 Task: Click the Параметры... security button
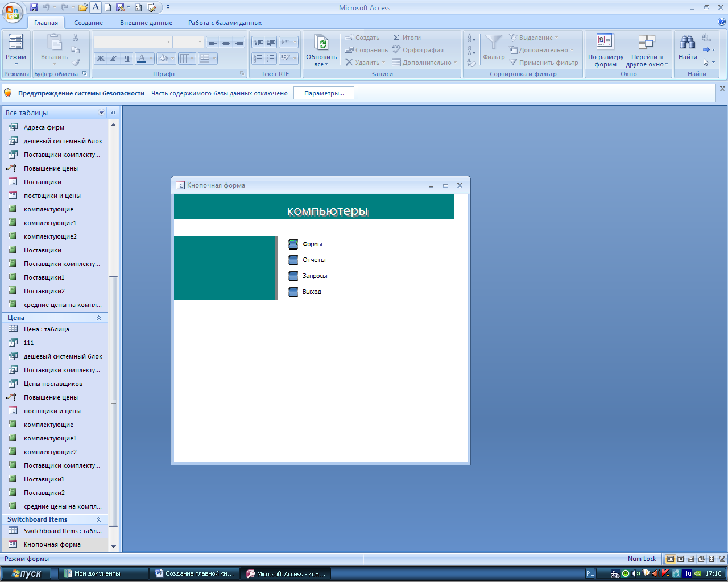(x=324, y=93)
